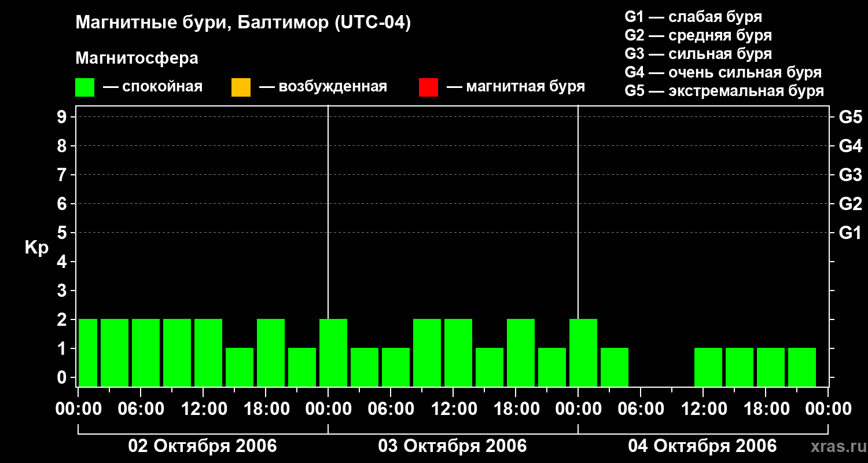Click the G5 tick label on the right axis
This screenshot has height=463, width=868.
point(851,117)
